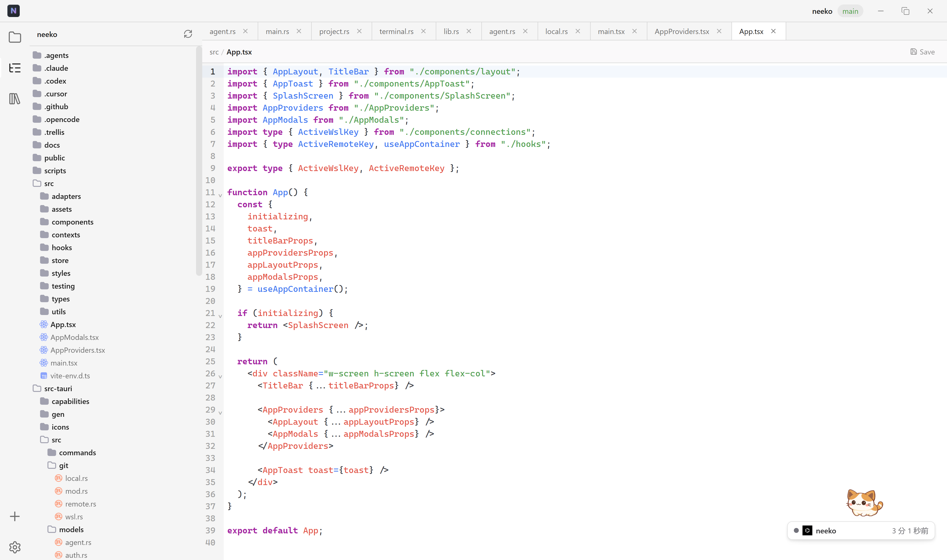The height and width of the screenshot is (560, 947).
Task: Open main.tsx in the file tree
Action: point(59,363)
